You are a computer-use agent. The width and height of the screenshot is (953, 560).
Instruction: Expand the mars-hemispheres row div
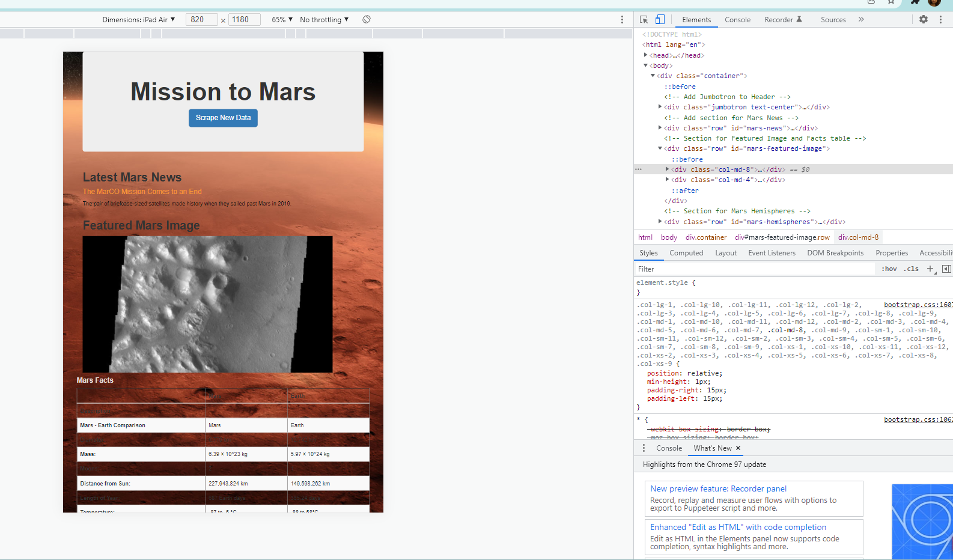coord(660,222)
